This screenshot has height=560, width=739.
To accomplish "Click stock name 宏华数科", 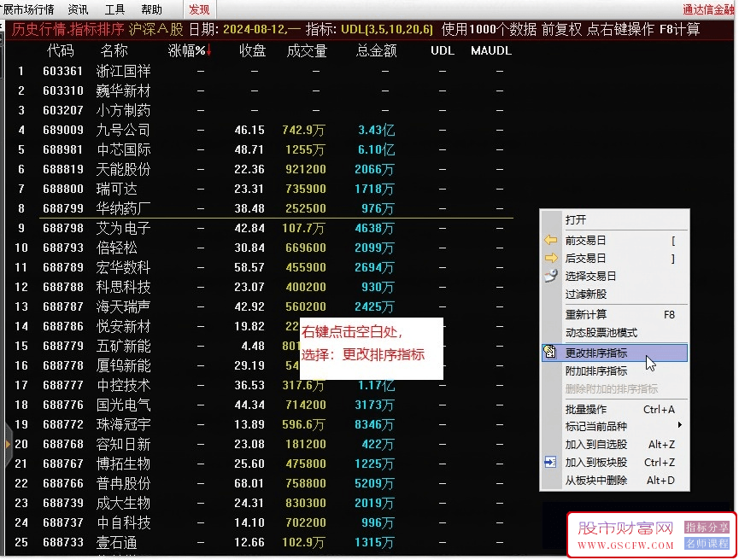I will pyautogui.click(x=124, y=267).
